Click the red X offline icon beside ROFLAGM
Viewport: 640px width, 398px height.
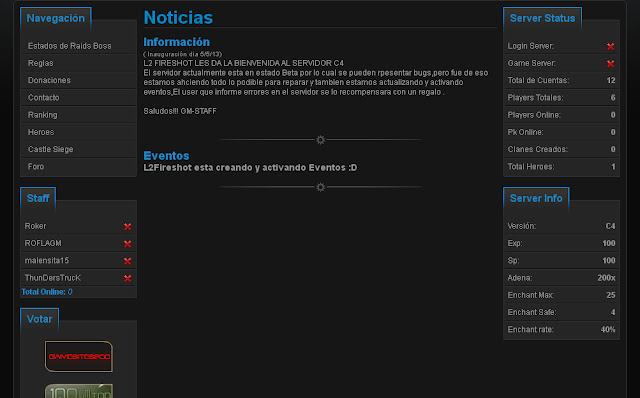click(127, 244)
